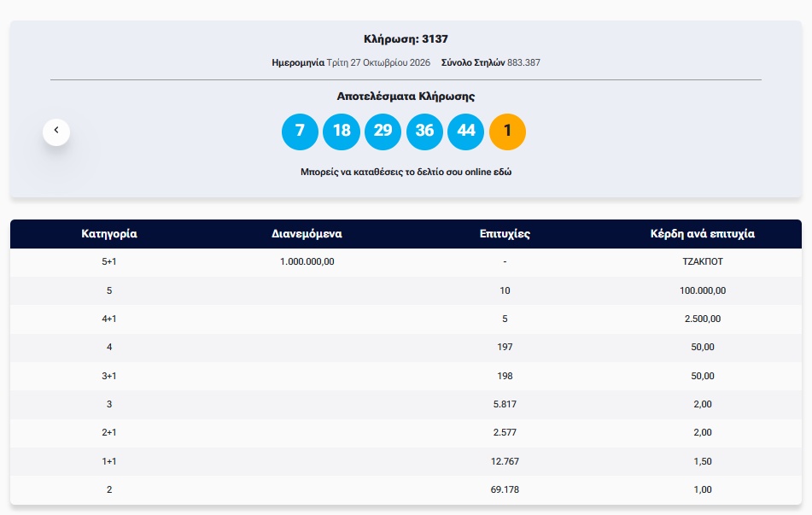Screen dimensions: 812x515
Task: Select the blue ball numbered 18
Action: click(342, 132)
